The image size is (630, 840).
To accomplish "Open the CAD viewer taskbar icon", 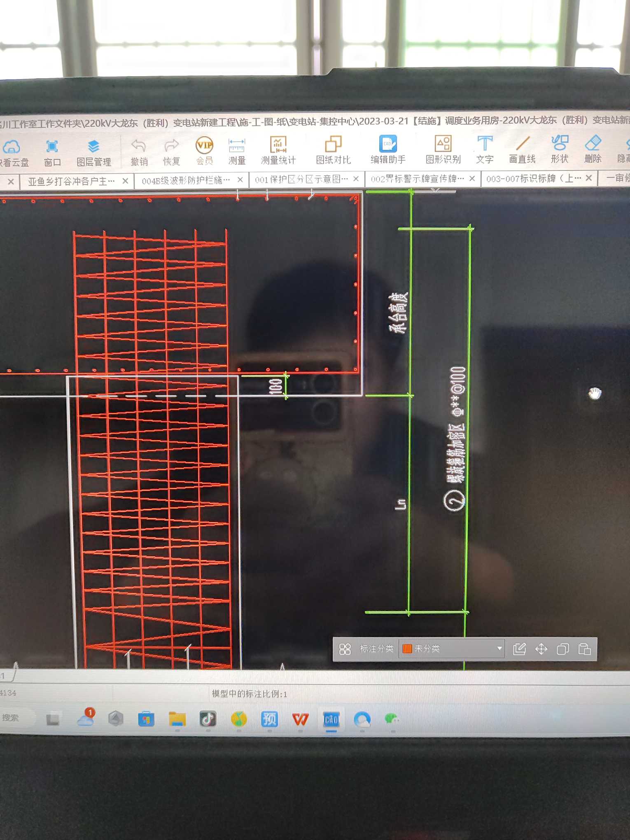I will (x=331, y=719).
